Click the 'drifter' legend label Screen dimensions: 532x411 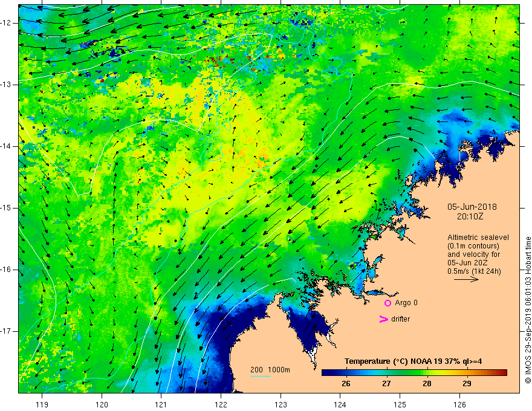400,319
